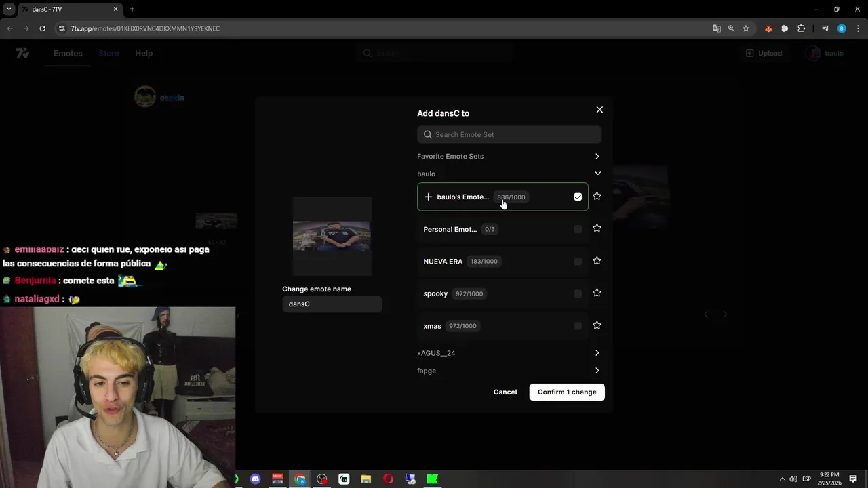
Task: Open the tab search dropdown in Chrome
Action: [9, 9]
